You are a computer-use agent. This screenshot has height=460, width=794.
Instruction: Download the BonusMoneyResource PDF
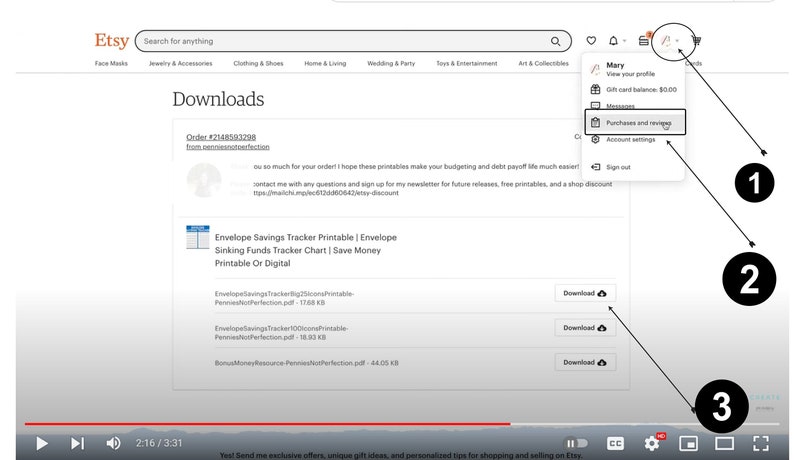coord(585,362)
